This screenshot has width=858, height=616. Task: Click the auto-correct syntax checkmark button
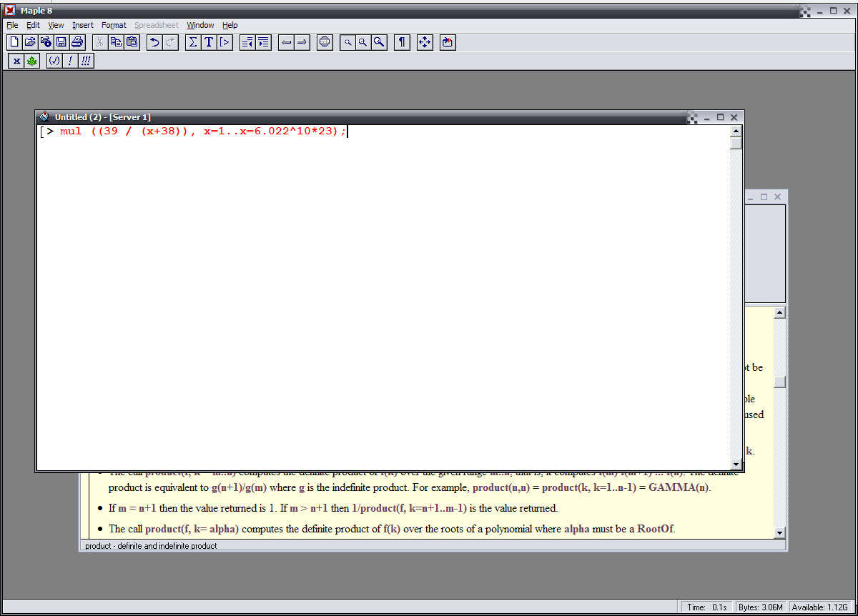[x=54, y=61]
